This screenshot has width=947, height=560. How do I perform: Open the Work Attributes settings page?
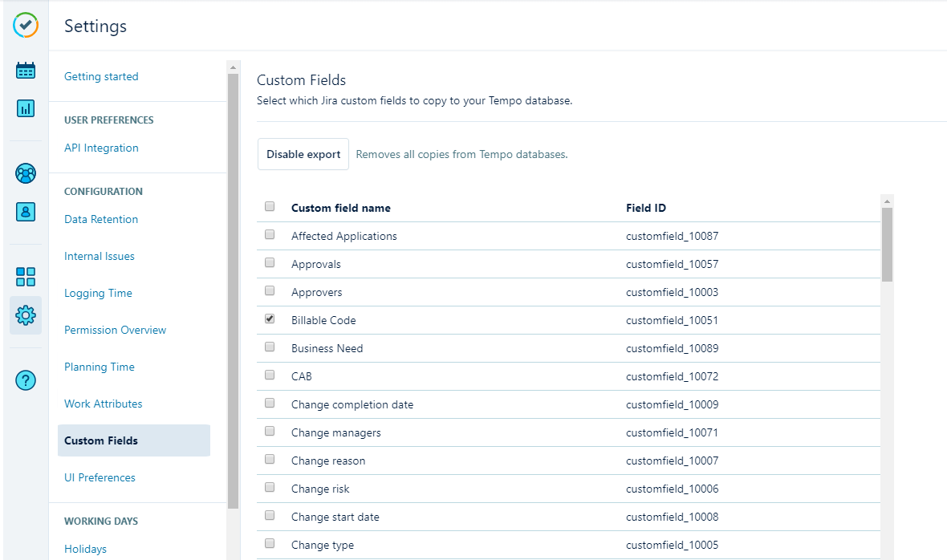pos(104,404)
